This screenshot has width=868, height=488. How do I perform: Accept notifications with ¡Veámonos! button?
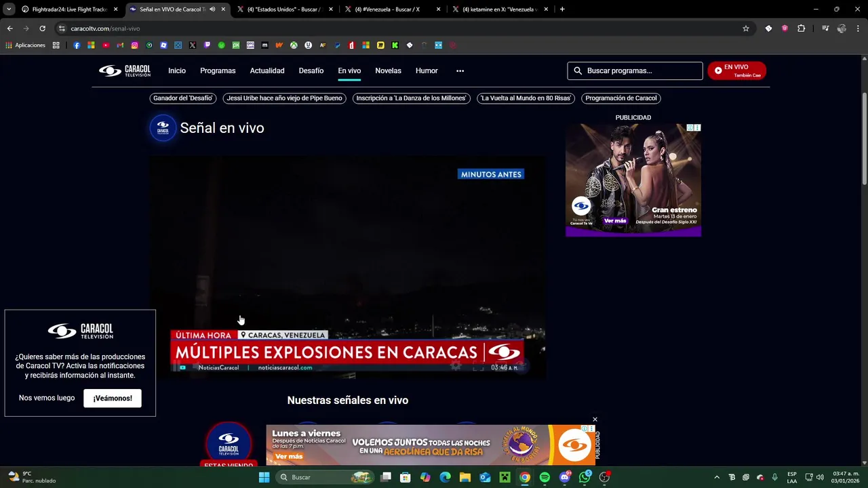tap(113, 398)
